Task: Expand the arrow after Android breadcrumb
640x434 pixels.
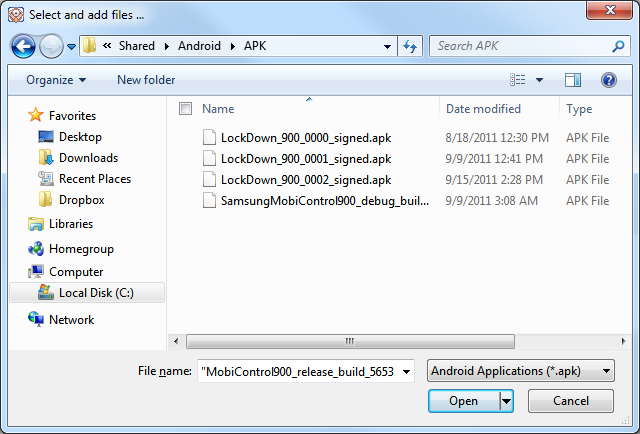Action: (x=233, y=47)
